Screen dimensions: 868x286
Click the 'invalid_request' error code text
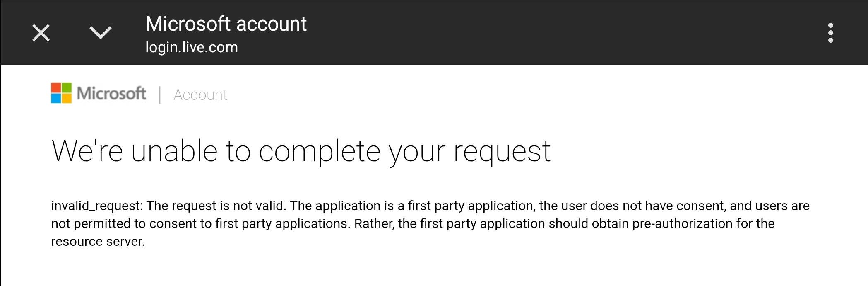tap(97, 206)
